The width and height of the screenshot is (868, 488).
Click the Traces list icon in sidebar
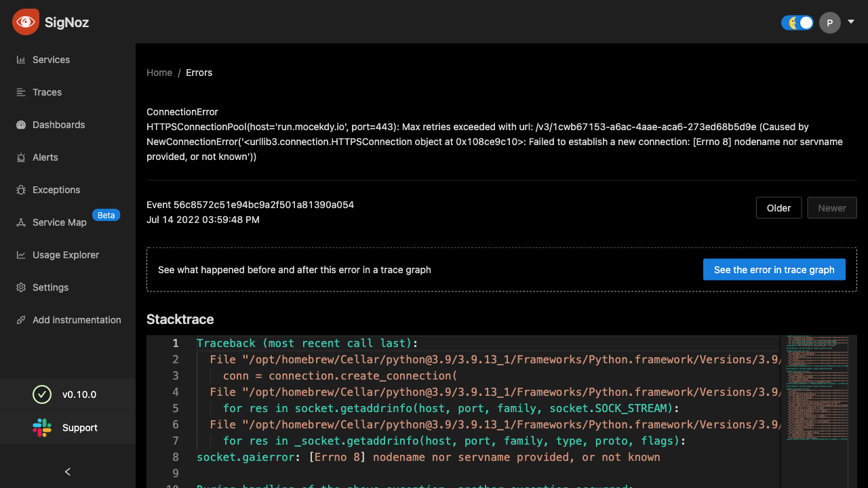(x=21, y=92)
